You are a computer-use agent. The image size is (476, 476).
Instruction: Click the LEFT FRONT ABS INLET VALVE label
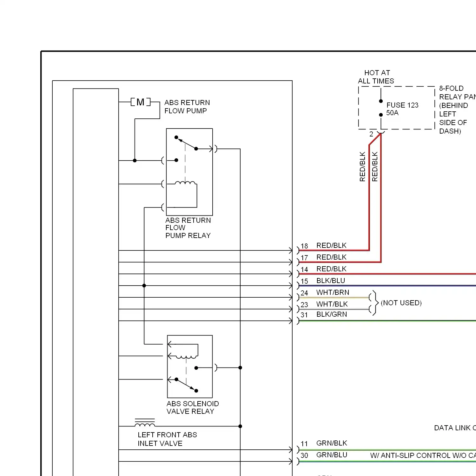(x=167, y=439)
